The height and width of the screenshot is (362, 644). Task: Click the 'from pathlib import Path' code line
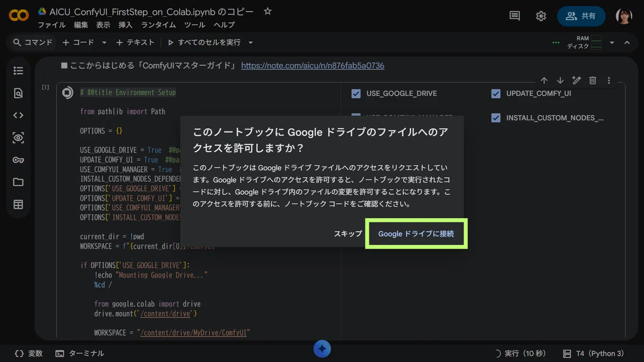coord(122,112)
